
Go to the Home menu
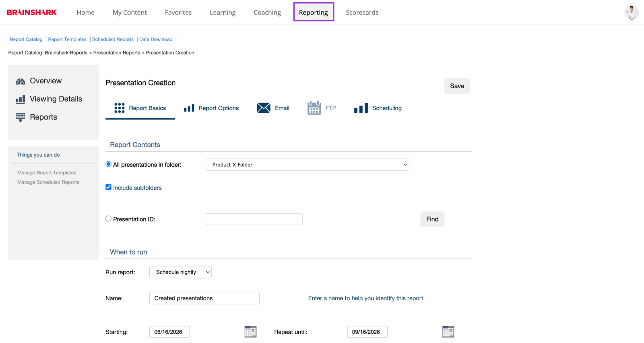pyautogui.click(x=86, y=12)
